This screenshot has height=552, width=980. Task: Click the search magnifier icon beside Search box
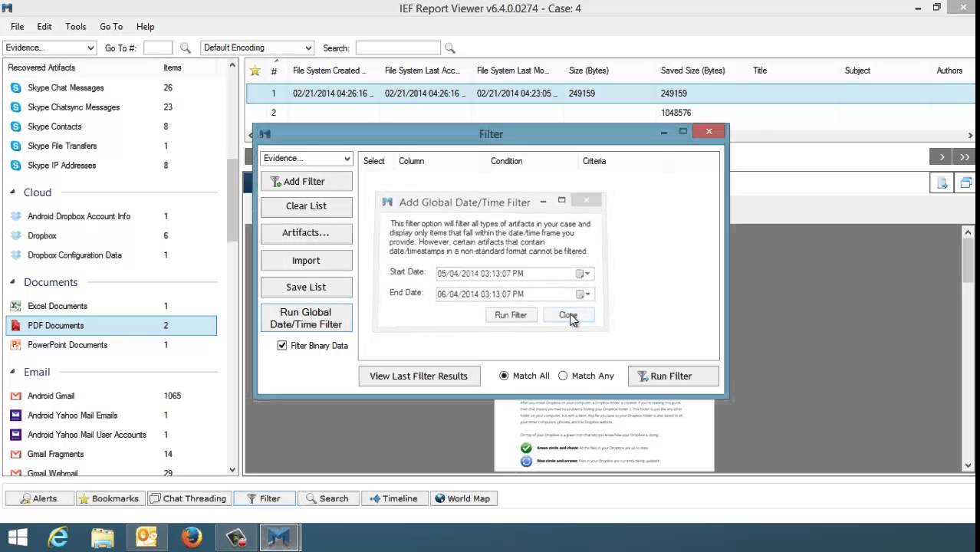tap(450, 48)
